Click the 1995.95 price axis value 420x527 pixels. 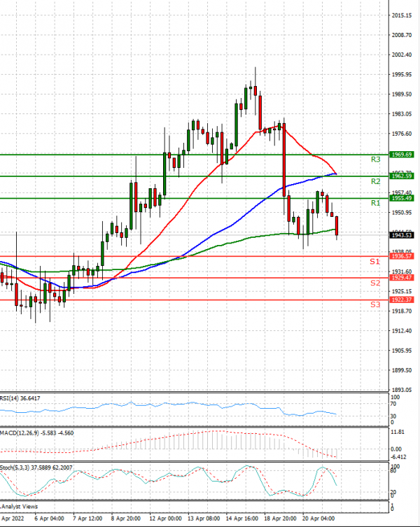pyautogui.click(x=402, y=75)
